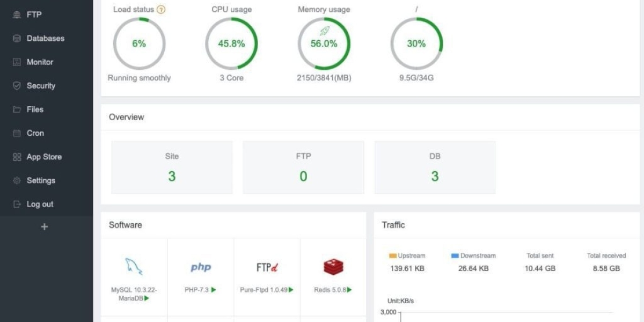
Task: Click the PHP logo icon
Action: coord(201,267)
